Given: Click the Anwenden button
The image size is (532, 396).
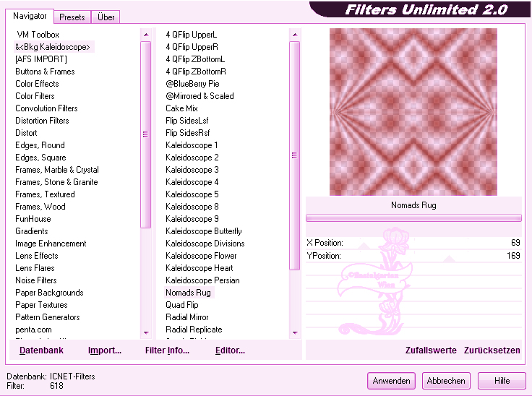Looking at the screenshot, I should pos(391,381).
